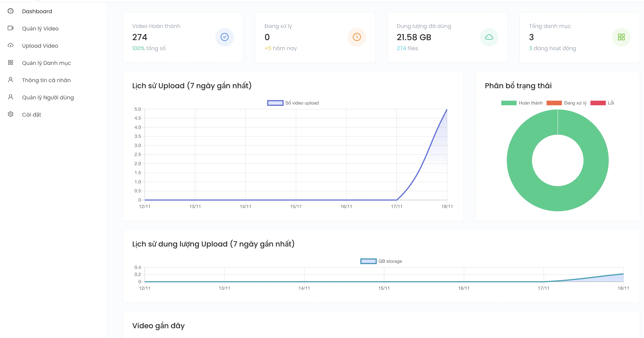Click the peak data point at 18/11 on upload chart

coord(447,109)
